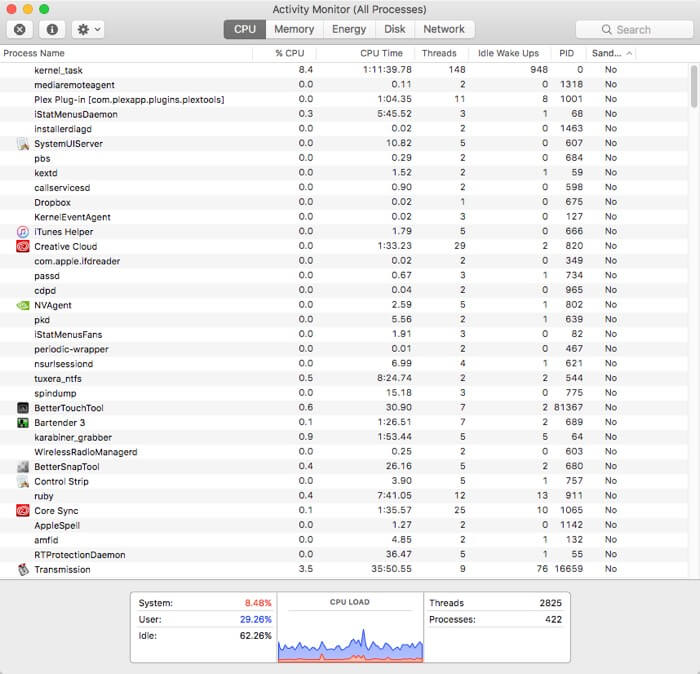Screen dimensions: 700x674
Task: Select the com.apple.ifdreader row
Action: coord(344,261)
